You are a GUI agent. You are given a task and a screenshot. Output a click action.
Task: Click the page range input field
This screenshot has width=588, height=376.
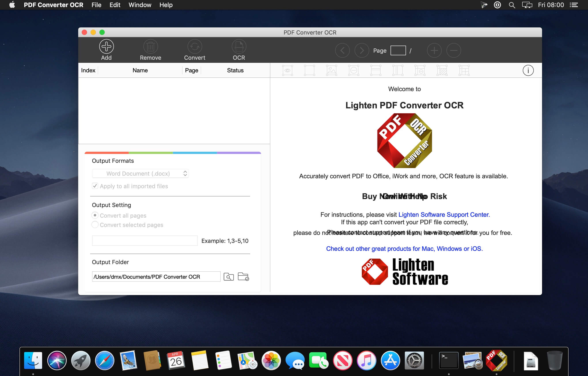coord(144,241)
